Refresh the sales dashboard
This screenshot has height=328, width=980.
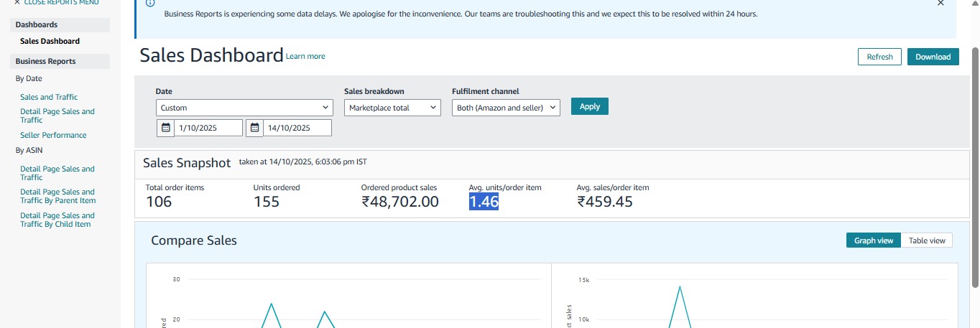[879, 57]
